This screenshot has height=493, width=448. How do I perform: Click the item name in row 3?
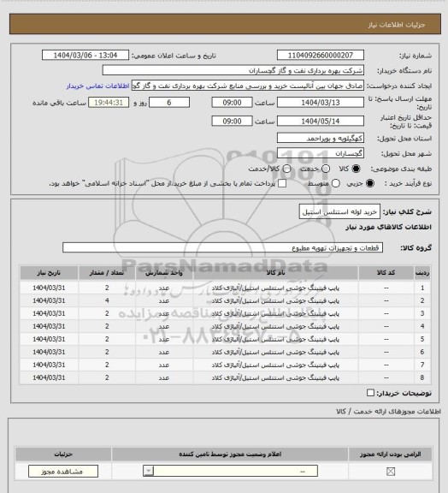coord(275,313)
